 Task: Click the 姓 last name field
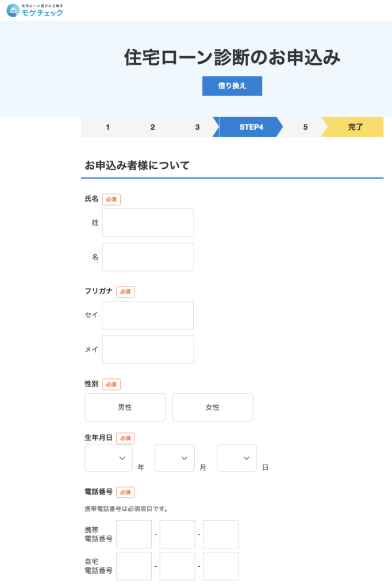(x=148, y=223)
